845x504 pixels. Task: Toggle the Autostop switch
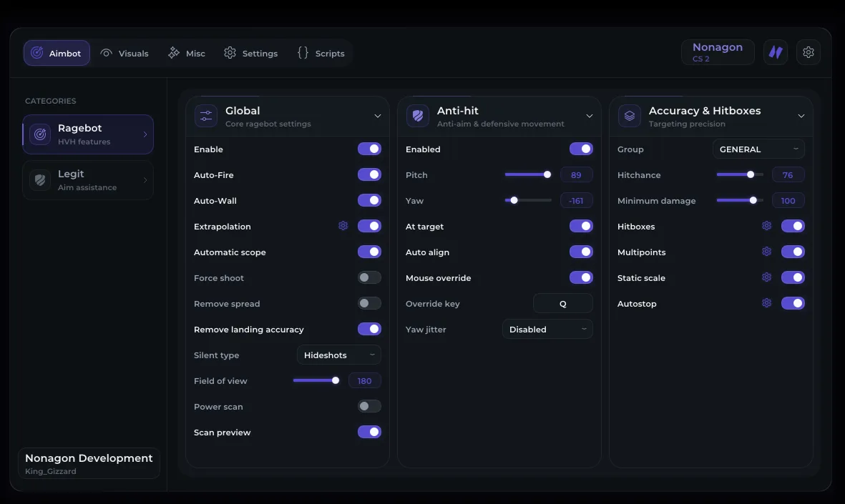(793, 303)
